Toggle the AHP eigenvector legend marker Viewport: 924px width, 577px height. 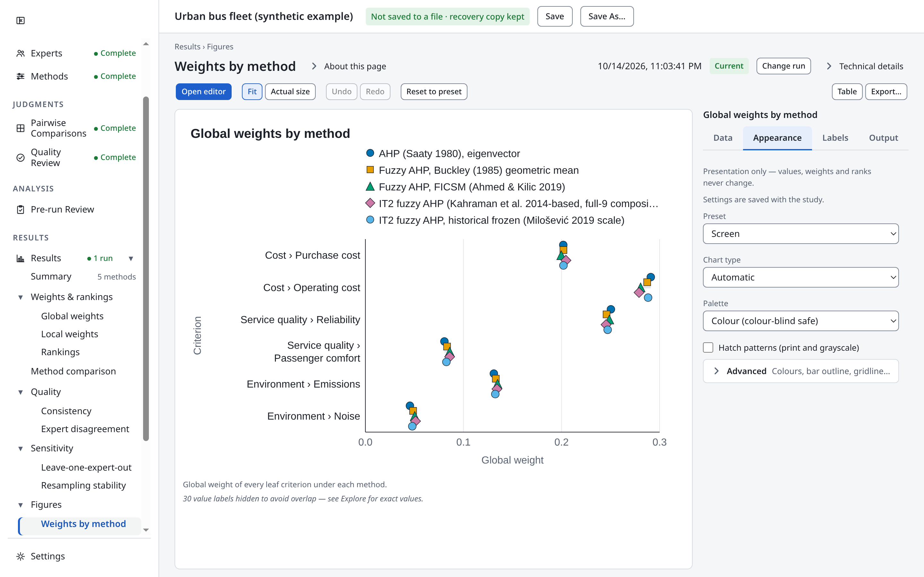coord(370,154)
